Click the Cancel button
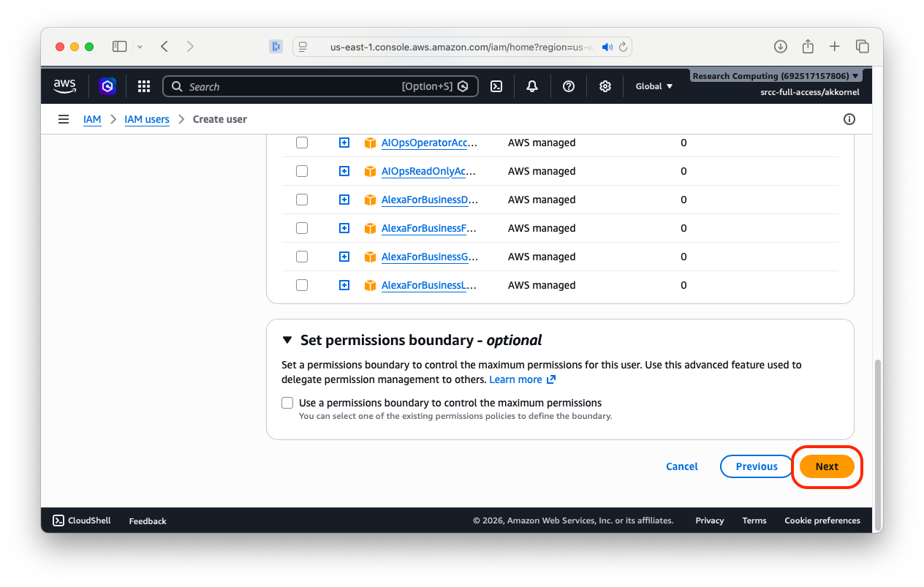This screenshot has width=924, height=587. point(682,466)
